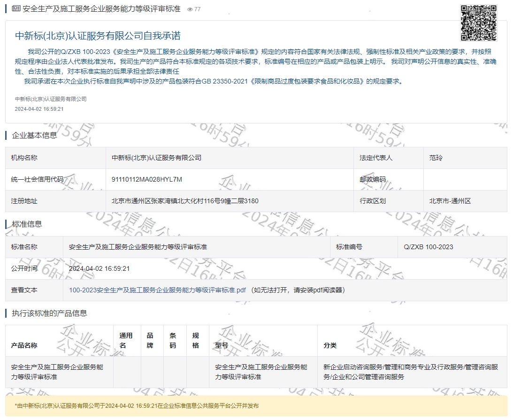The height and width of the screenshot is (420, 513).
Task: Click the 查看文本 label cell
Action: (x=34, y=290)
